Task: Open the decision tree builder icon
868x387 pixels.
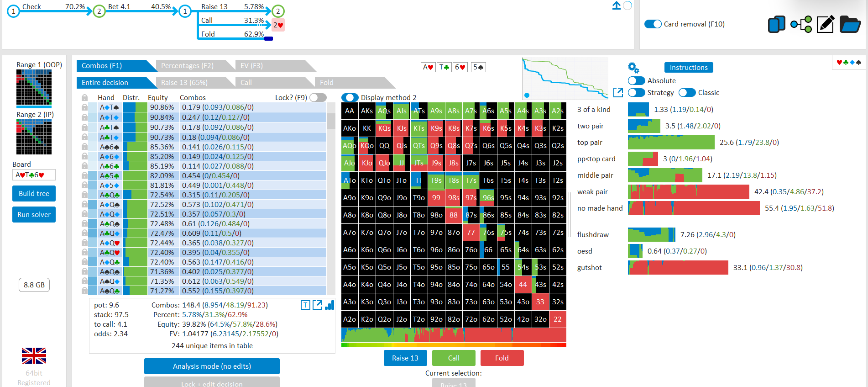Action: point(801,24)
